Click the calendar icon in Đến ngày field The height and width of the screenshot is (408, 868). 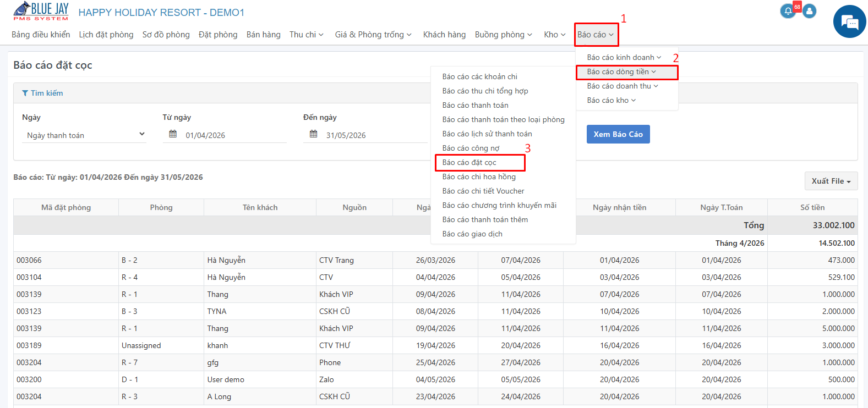313,134
